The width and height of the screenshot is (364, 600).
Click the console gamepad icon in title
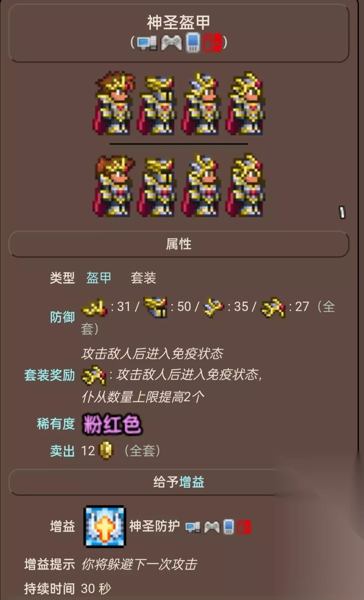pos(171,43)
